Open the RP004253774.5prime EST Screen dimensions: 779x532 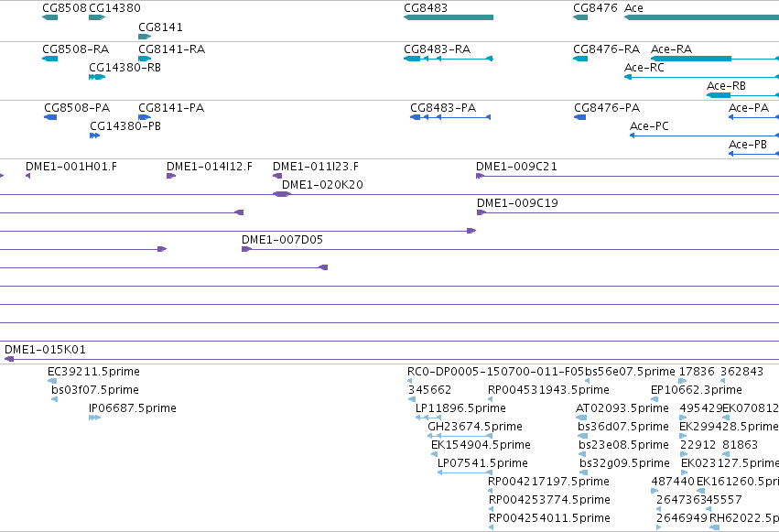coord(491,509)
